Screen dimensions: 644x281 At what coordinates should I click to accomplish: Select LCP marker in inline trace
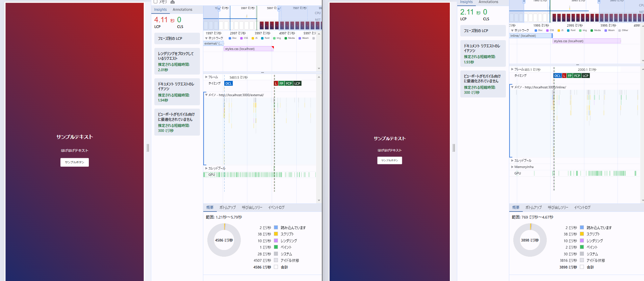pyautogui.click(x=586, y=76)
